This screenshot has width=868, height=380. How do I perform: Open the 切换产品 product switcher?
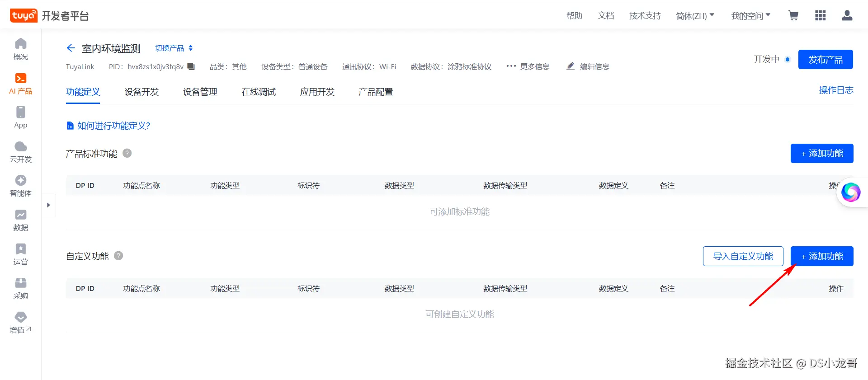pyautogui.click(x=174, y=48)
